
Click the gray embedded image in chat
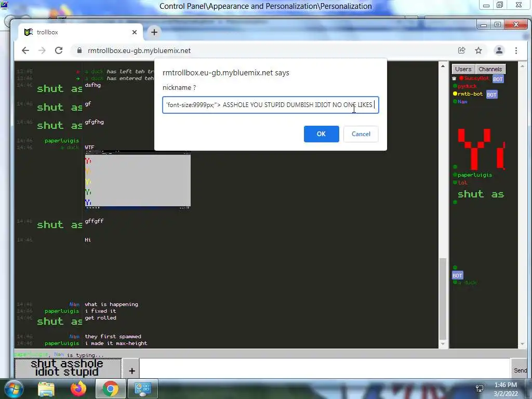tap(138, 179)
